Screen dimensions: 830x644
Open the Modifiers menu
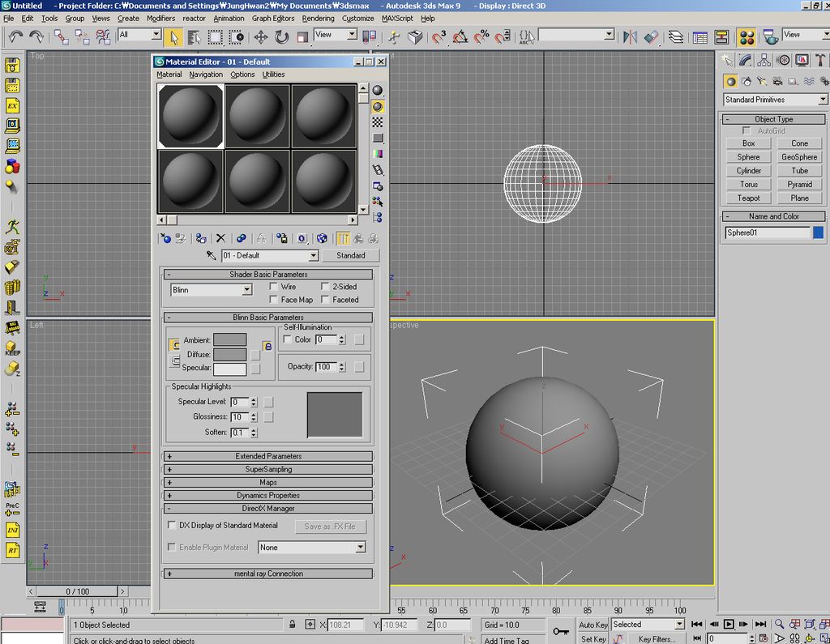tap(161, 18)
